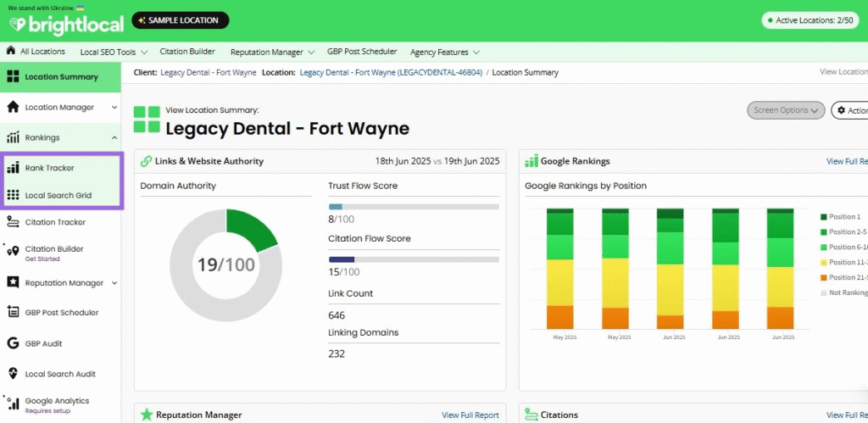Click the large green Location Summary grid icon
The image size is (868, 423).
pos(147,119)
